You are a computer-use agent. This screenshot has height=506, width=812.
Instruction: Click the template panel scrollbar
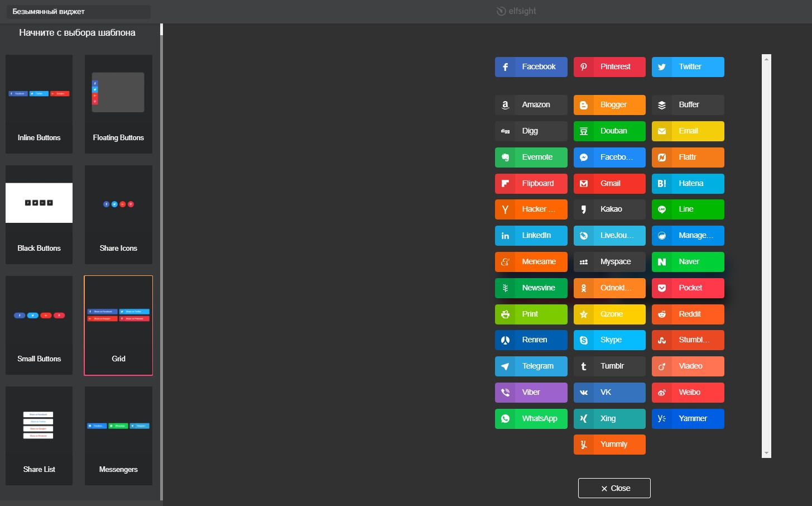(x=161, y=262)
